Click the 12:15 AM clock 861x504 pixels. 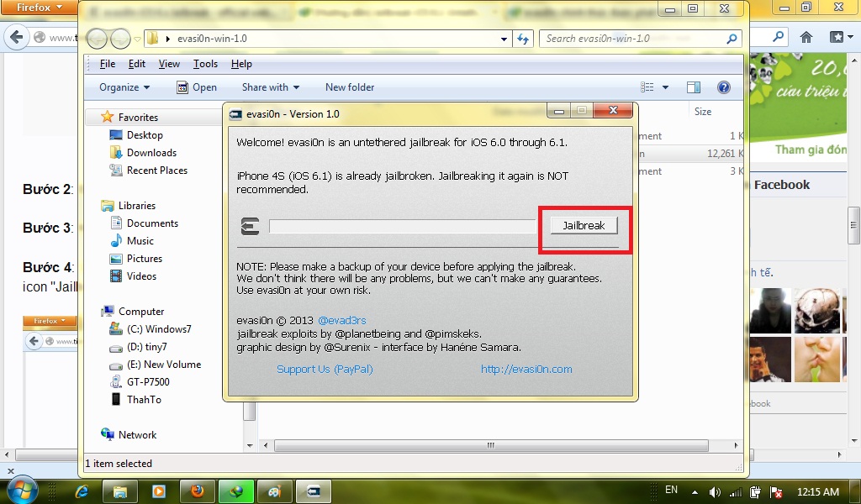click(818, 492)
